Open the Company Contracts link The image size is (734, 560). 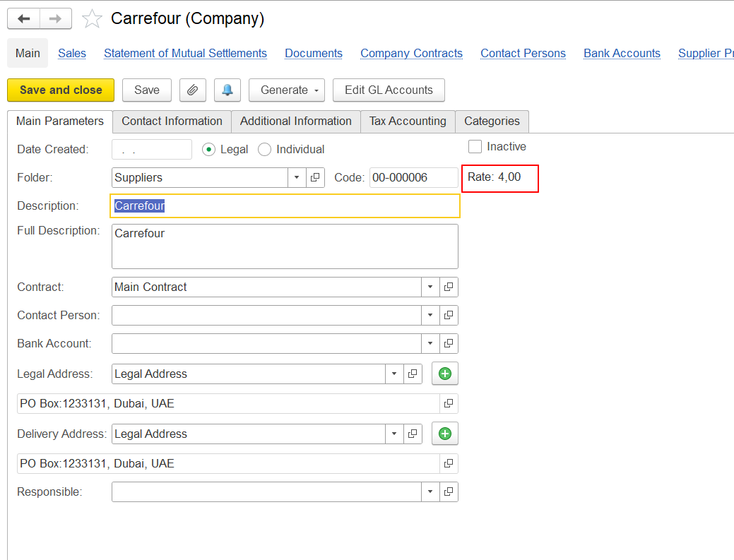(411, 54)
